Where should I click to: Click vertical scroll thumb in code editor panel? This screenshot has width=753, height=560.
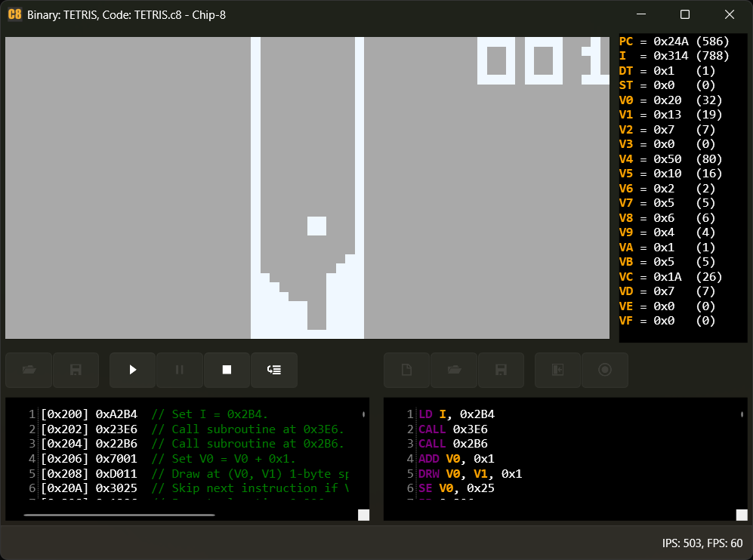(742, 414)
